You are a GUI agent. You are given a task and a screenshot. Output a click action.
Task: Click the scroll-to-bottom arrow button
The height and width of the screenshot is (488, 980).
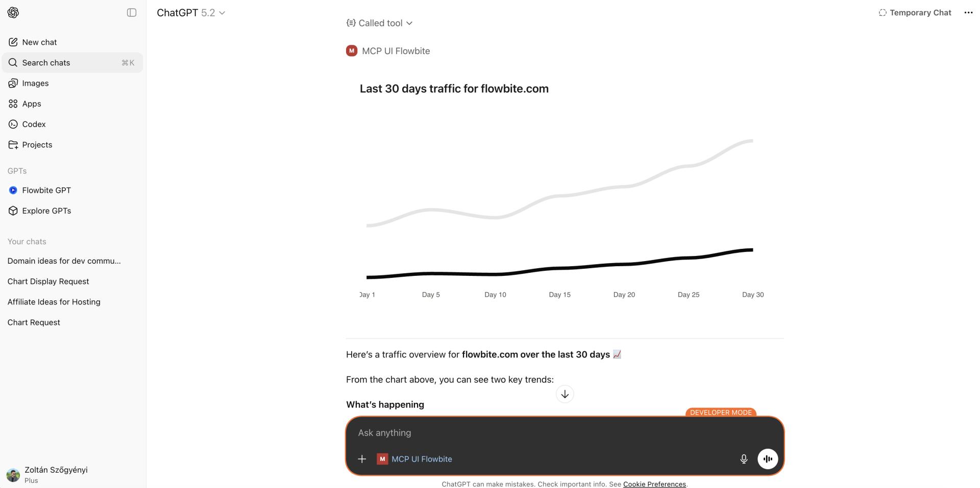(565, 394)
